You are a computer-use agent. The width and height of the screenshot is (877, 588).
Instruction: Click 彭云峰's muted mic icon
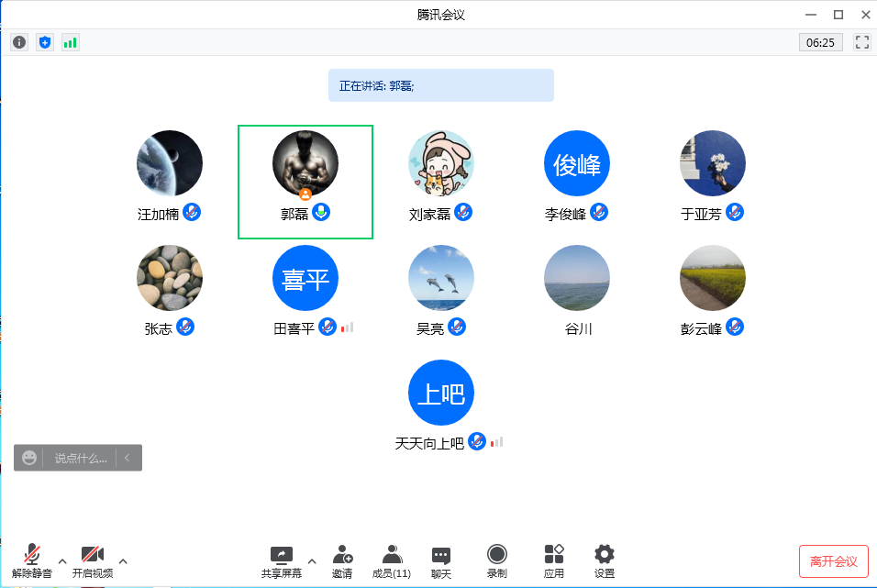735,327
